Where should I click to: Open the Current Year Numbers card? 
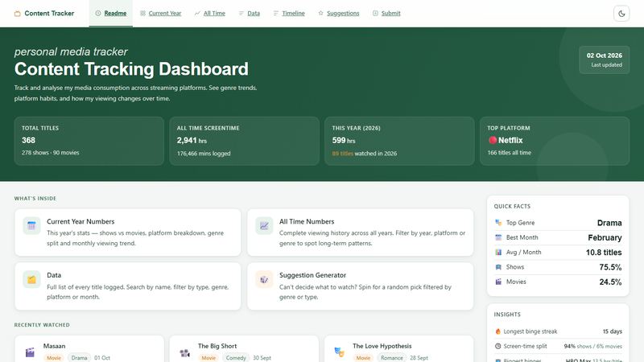pos(128,232)
